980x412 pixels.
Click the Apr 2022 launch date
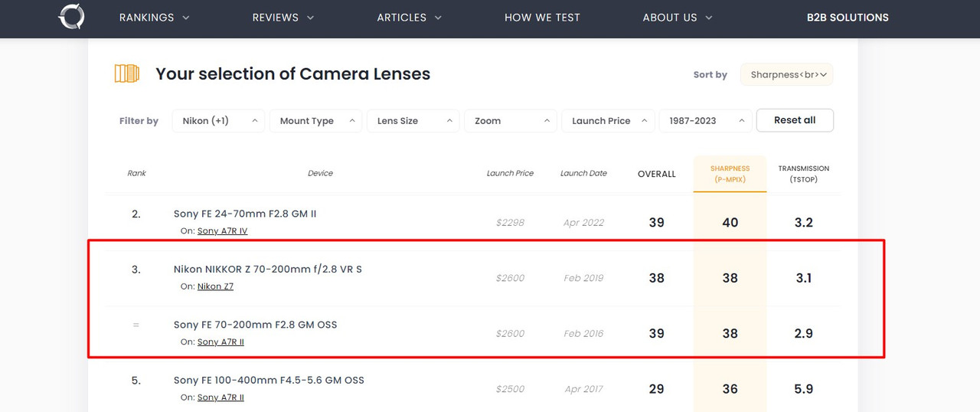click(x=583, y=223)
